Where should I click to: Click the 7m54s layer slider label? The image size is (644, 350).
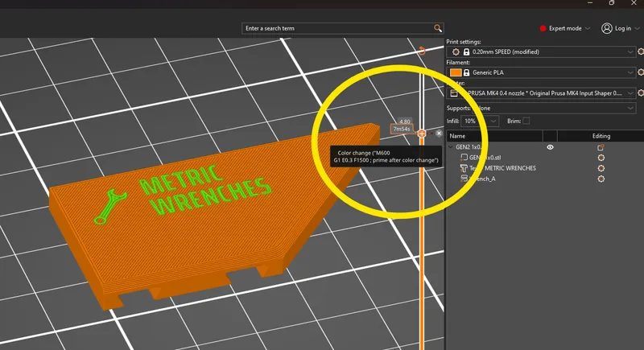401,129
